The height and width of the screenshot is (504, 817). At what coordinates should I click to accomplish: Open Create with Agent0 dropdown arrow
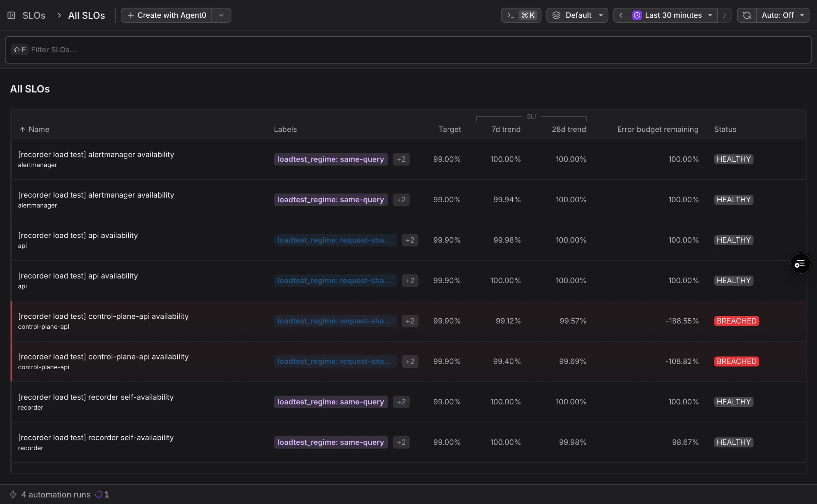pos(221,15)
